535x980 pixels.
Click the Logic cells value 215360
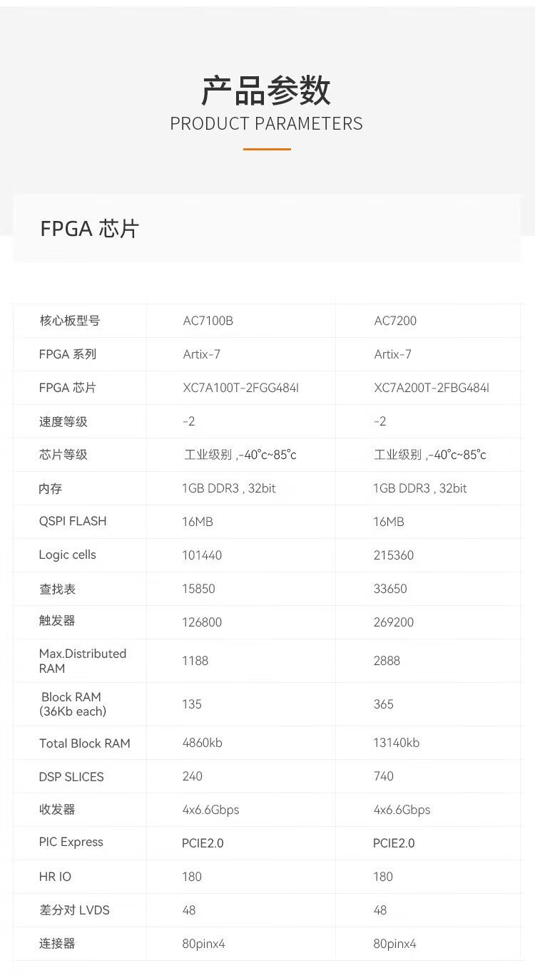click(x=394, y=555)
